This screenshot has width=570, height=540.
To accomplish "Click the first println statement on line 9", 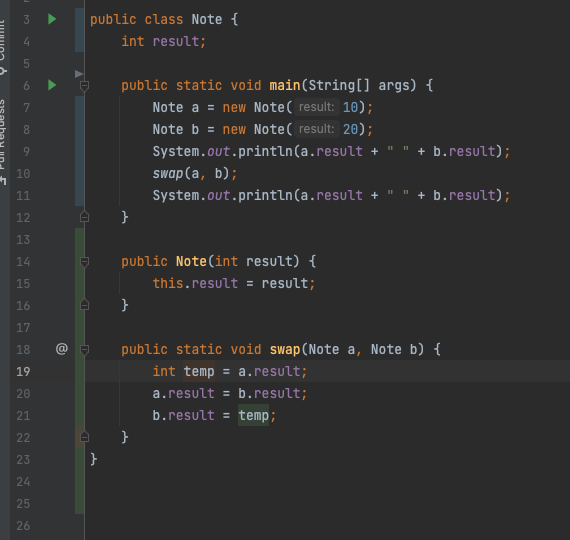I will tap(331, 151).
